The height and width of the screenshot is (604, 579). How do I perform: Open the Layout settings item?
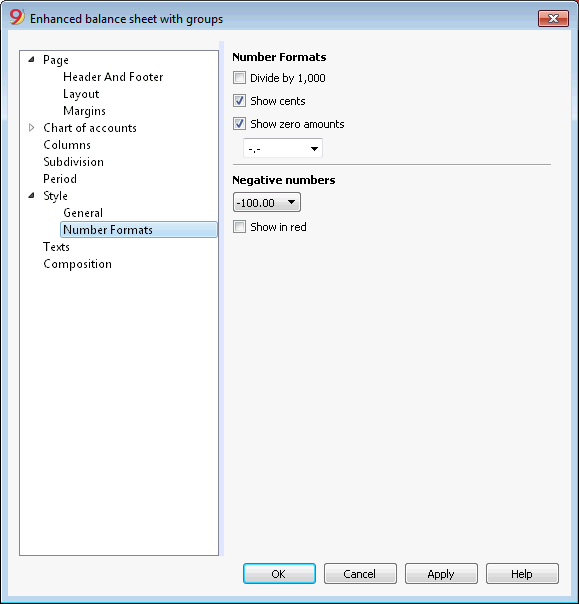pyautogui.click(x=81, y=94)
